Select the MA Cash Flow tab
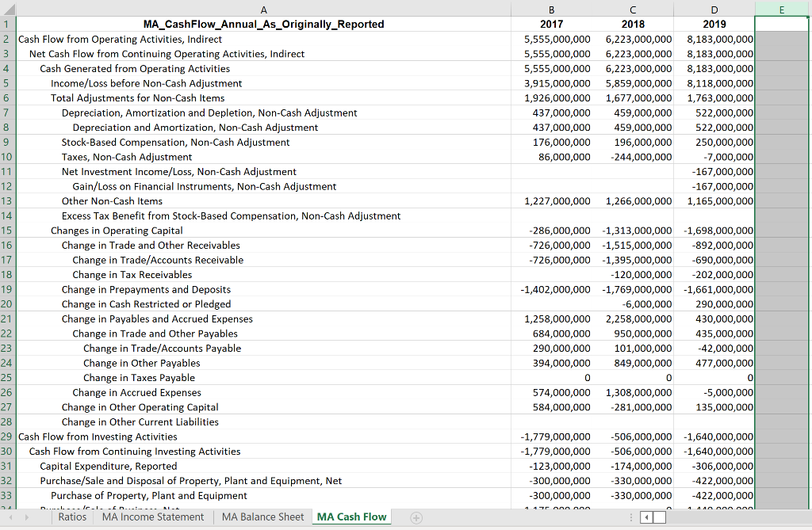The height and width of the screenshot is (530, 812). 351,516
